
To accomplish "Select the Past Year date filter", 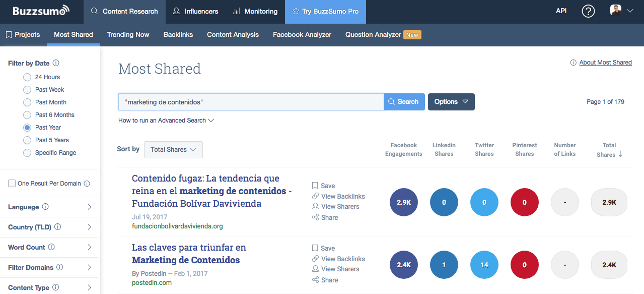I will 27,128.
